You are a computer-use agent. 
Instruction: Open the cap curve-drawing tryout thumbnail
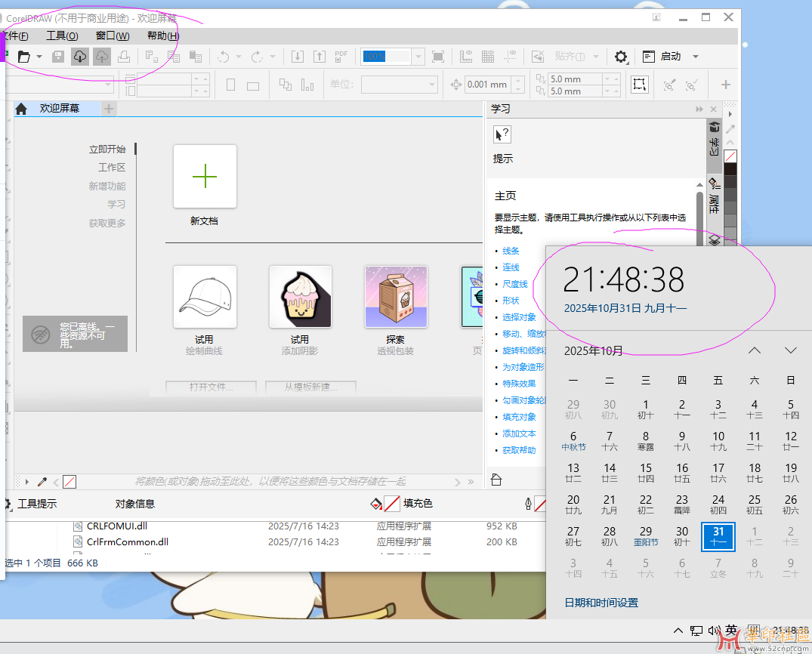coord(205,297)
